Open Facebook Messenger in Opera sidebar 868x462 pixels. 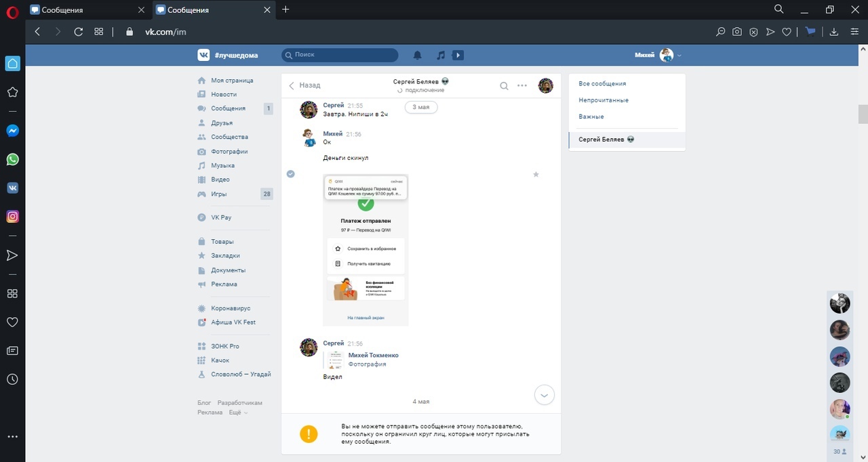[x=12, y=131]
